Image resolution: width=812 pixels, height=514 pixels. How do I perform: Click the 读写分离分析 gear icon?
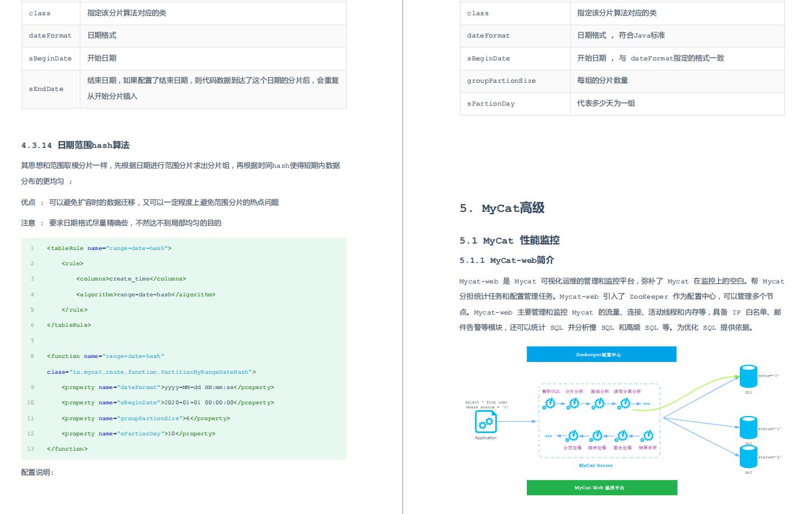click(x=624, y=404)
